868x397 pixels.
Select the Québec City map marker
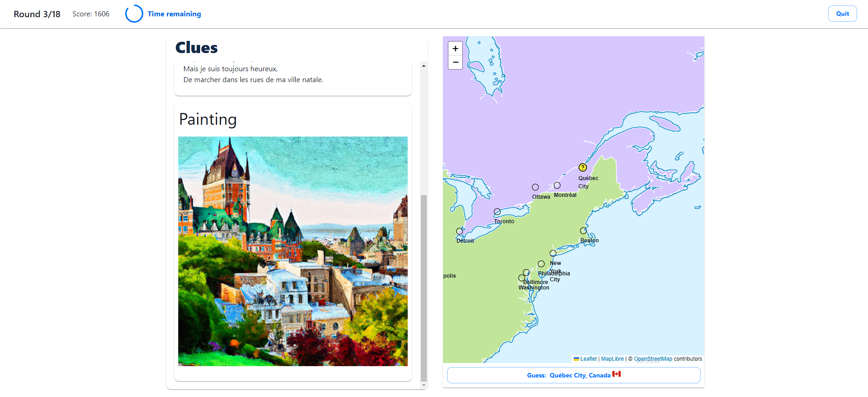tap(583, 167)
